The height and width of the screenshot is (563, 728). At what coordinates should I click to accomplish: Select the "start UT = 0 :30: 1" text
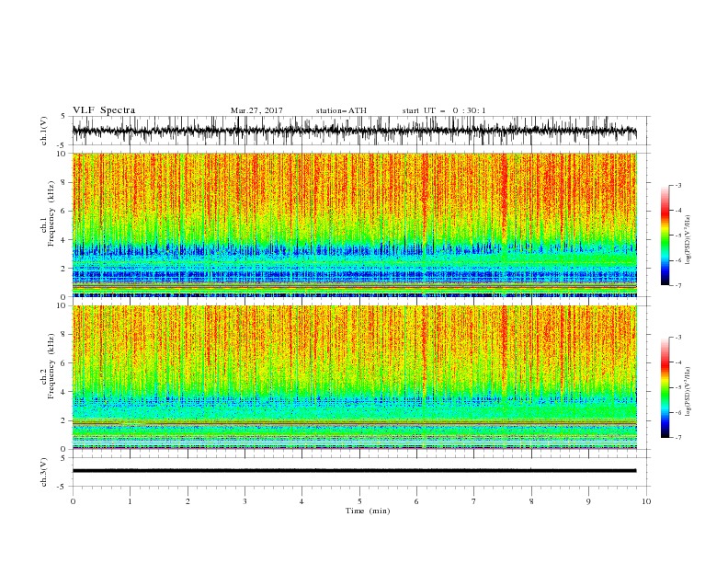(x=443, y=110)
